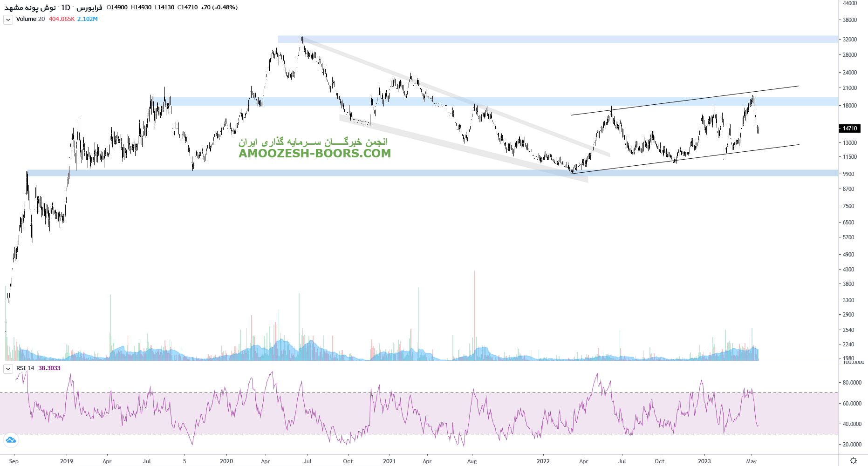Open chart settings with the gear icon
This screenshot has height=466, width=868.
click(x=853, y=460)
